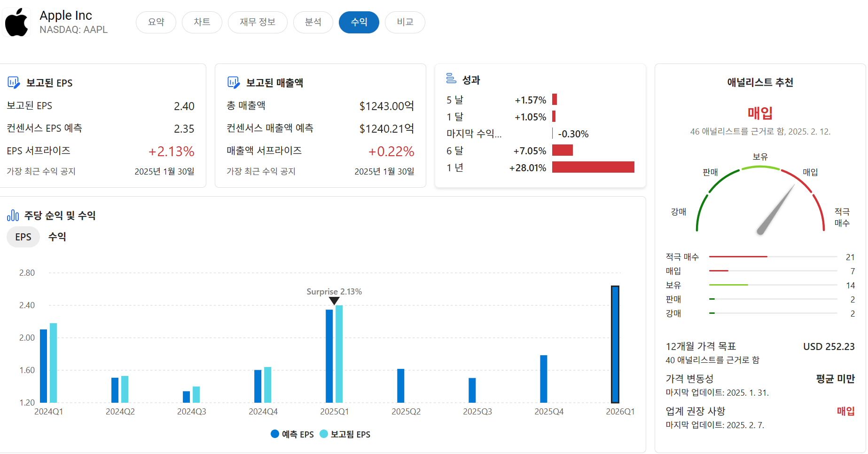The width and height of the screenshot is (868, 454).
Task: Click the 2024Q3 forecast EPS bar
Action: click(x=186, y=397)
